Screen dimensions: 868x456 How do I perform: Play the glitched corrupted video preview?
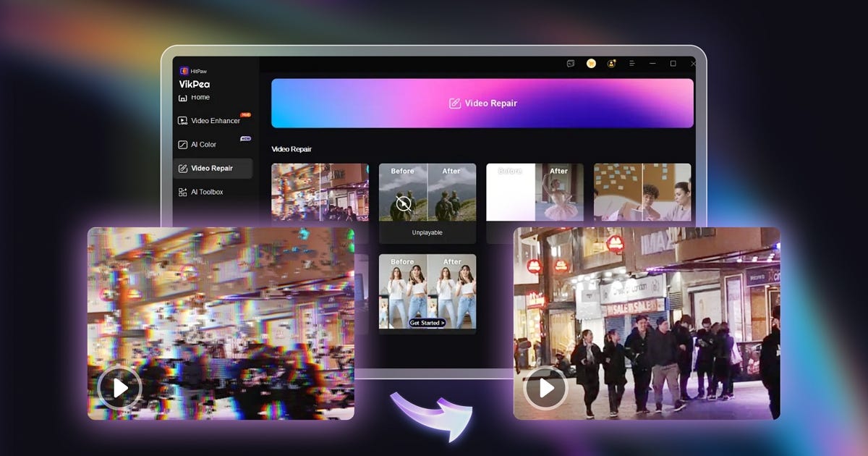coord(119,389)
